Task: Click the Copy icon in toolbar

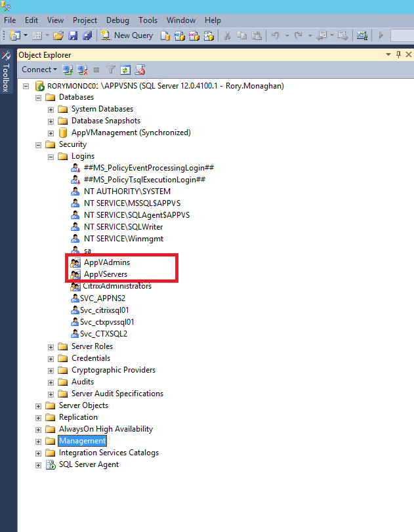Action: point(242,35)
